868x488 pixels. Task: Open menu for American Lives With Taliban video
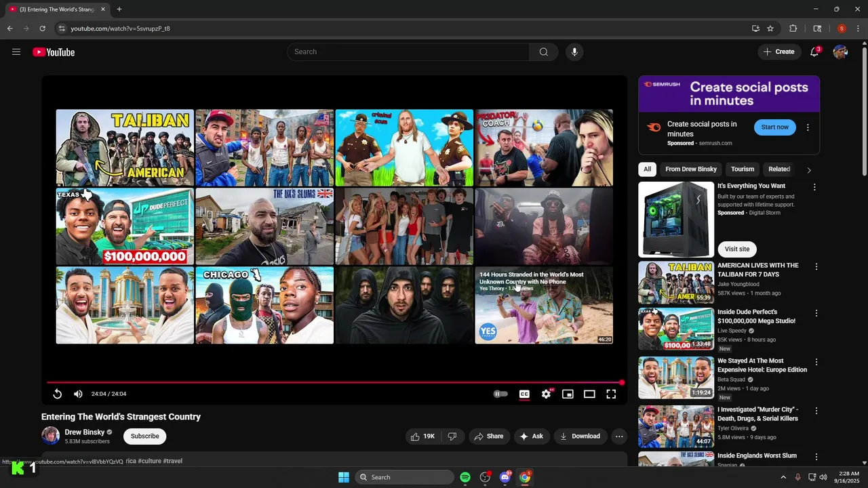[816, 267]
